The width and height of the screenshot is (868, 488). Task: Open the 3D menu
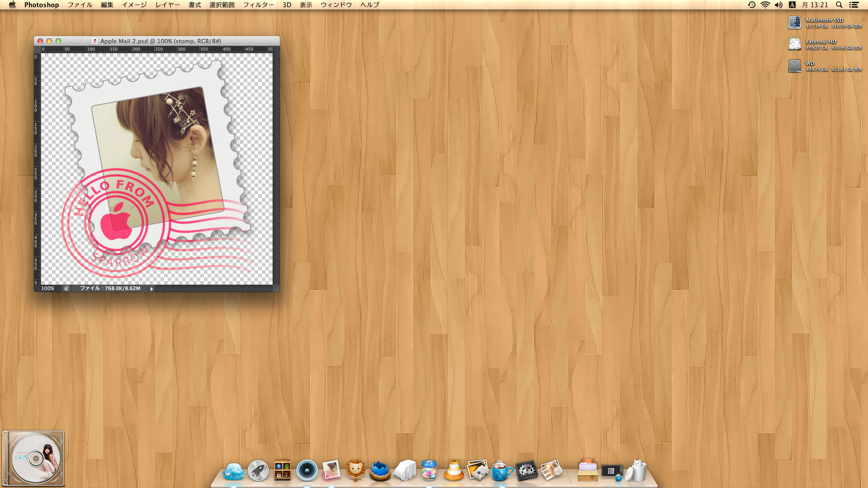pos(287,5)
